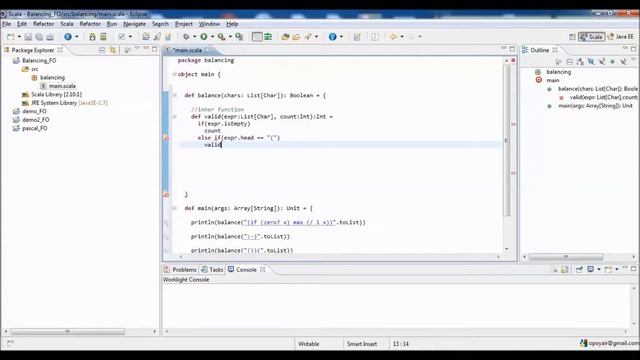Click the opoyair@gmail.com status entry
This screenshot has height=360, width=640.
[610, 343]
